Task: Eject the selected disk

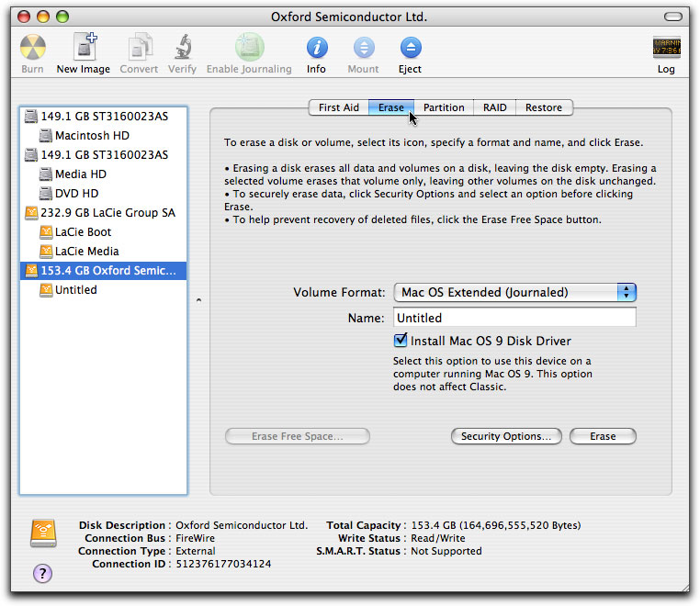Action: [x=411, y=48]
